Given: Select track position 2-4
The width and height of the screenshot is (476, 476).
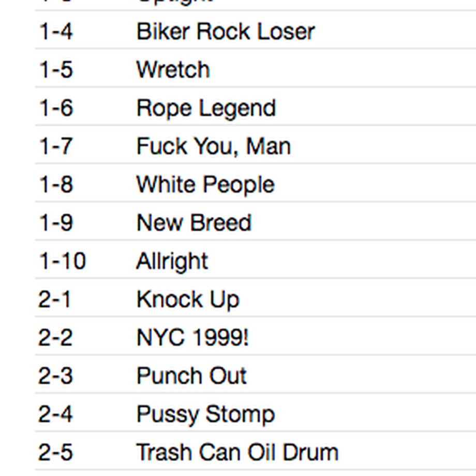Looking at the screenshot, I should pos(55,414).
